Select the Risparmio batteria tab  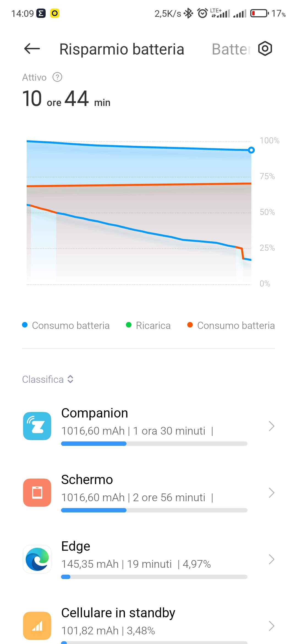pos(122,49)
